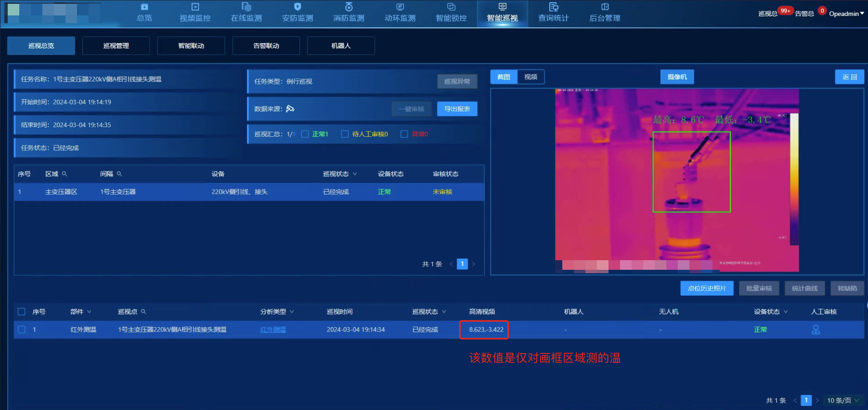Open the 查询统计 query statistics icon
This screenshot has height=410, width=868.
(554, 7)
